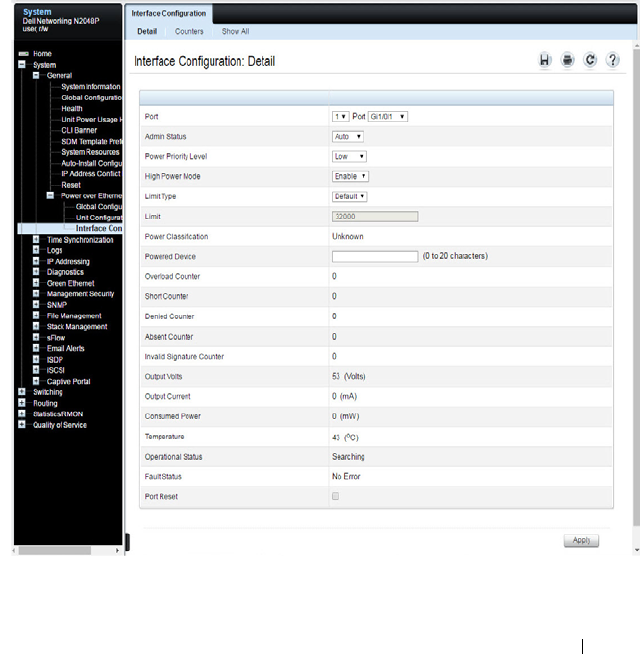The height and width of the screenshot is (654, 641).
Task: Select the Interface Configuration top tab
Action: 168,14
